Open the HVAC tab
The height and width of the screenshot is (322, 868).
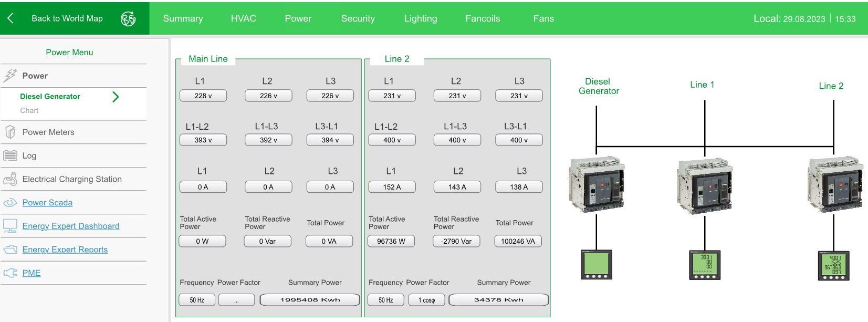click(243, 18)
